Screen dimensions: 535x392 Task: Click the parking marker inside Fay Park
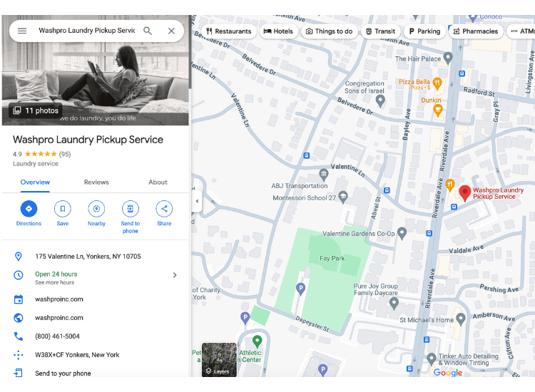coord(300,289)
